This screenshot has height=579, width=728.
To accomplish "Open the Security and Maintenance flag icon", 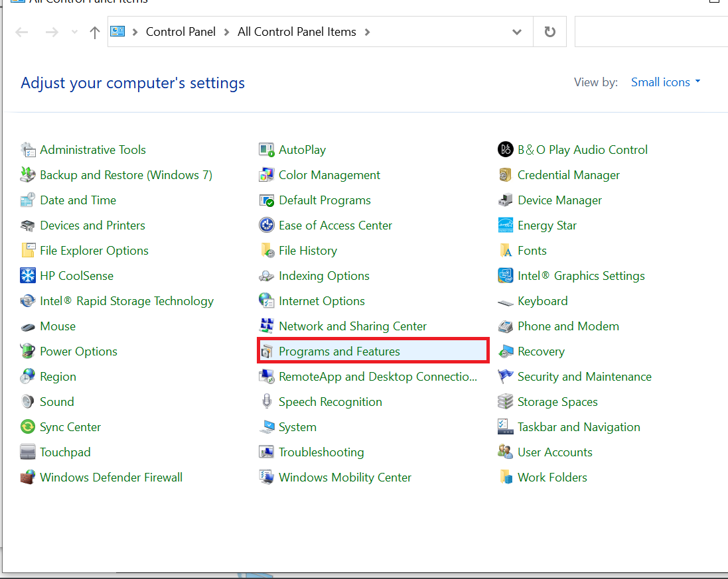I will tap(506, 376).
